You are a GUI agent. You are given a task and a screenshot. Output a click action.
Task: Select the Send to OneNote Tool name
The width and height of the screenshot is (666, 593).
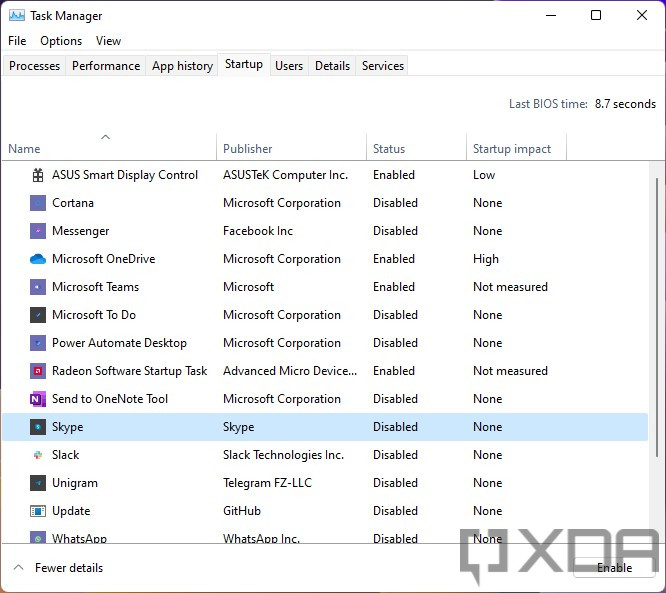110,399
